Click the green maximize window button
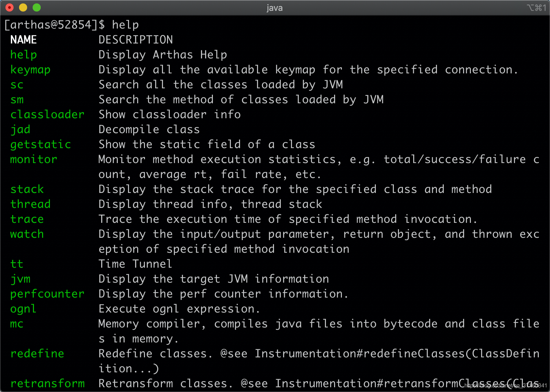The image size is (550, 392). (x=37, y=7)
